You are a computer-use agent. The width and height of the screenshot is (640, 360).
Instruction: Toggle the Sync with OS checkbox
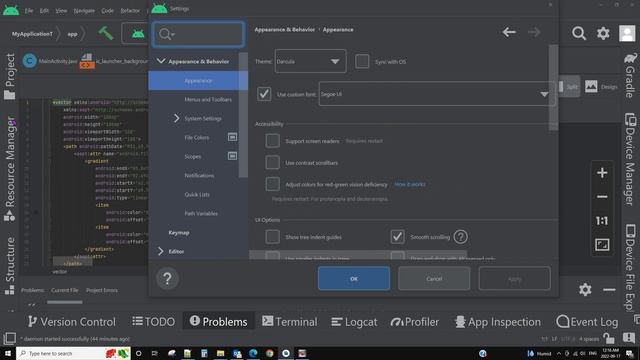coord(362,62)
